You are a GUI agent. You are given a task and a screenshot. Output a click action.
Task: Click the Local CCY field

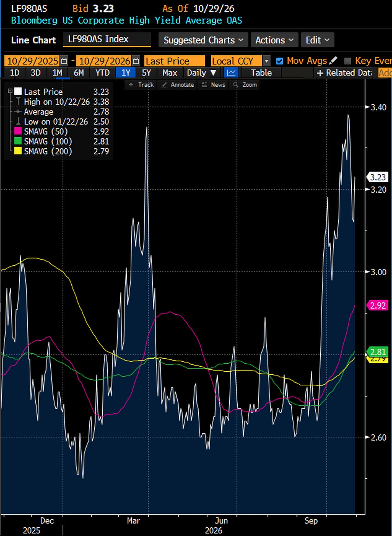pyautogui.click(x=236, y=61)
